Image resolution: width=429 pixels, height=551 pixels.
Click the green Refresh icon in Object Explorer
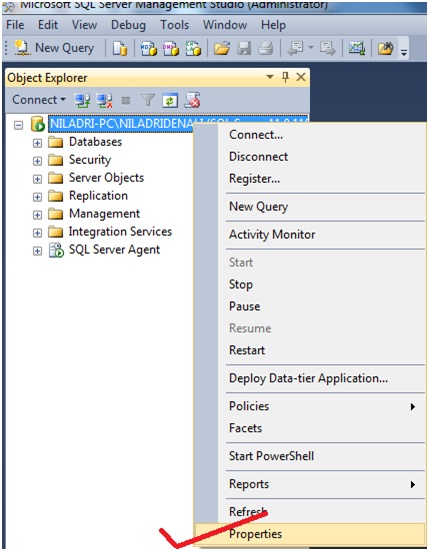click(x=170, y=101)
